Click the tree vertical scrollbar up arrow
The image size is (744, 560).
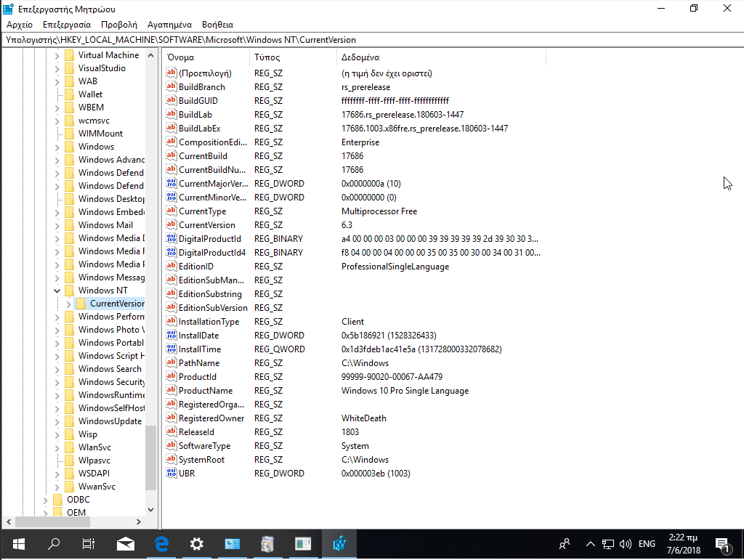150,55
